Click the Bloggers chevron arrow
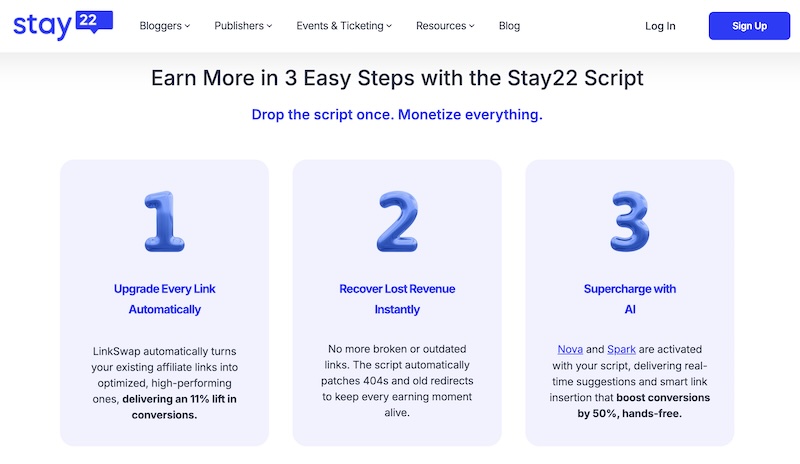 pyautogui.click(x=187, y=26)
